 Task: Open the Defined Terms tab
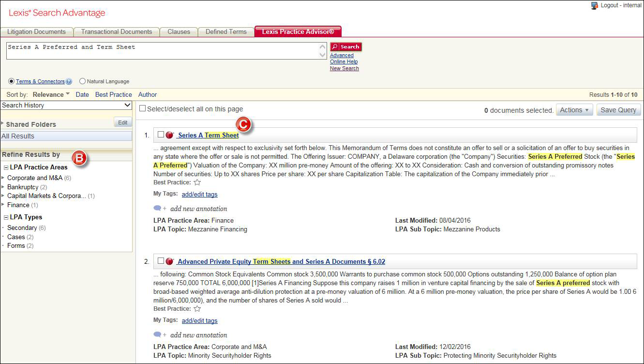[226, 31]
